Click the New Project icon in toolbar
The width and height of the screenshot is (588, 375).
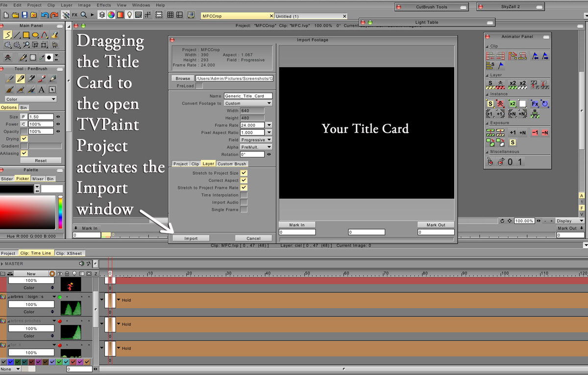pyautogui.click(x=5, y=15)
